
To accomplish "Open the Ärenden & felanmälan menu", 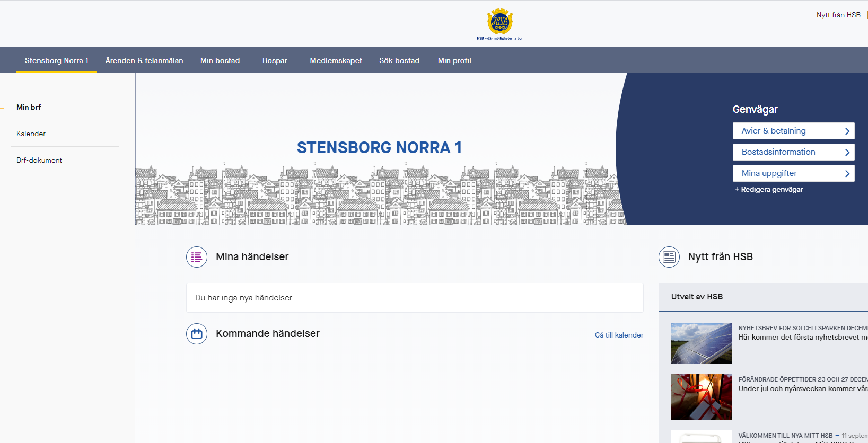I will [144, 60].
